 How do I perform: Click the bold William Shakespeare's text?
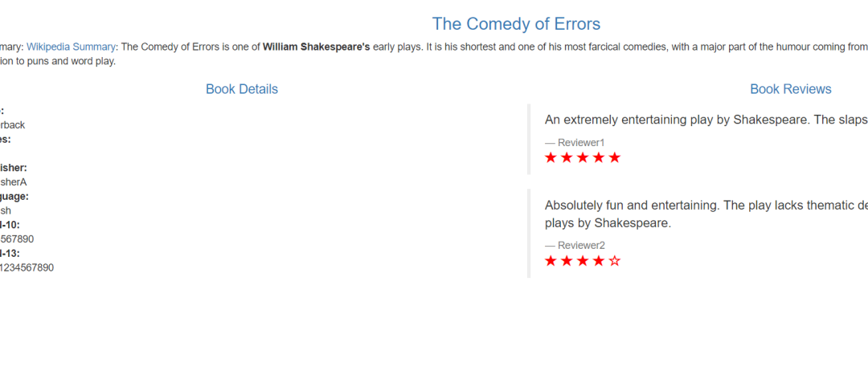pos(316,47)
